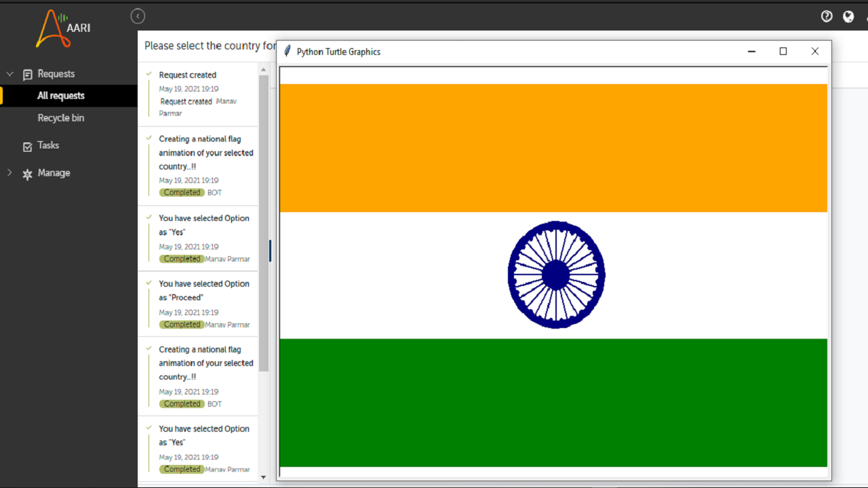Click the globe language icon

(848, 16)
